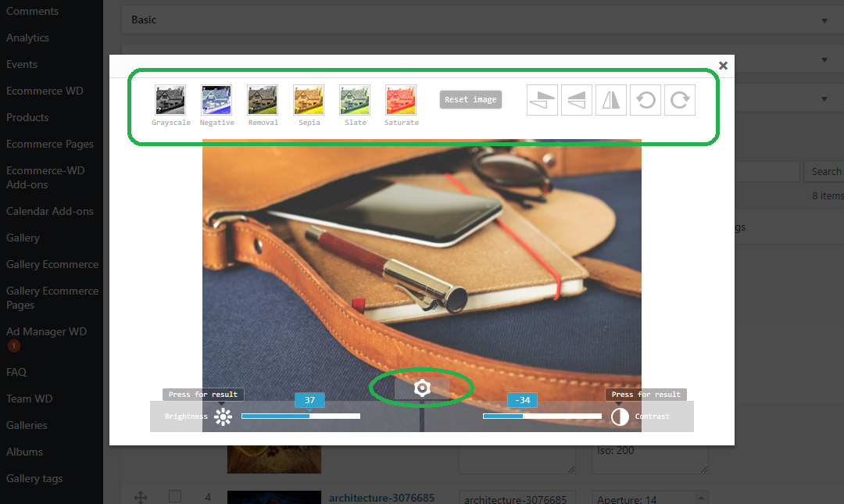Open Events in the sidebar
This screenshot has width=844, height=504.
click(22, 64)
